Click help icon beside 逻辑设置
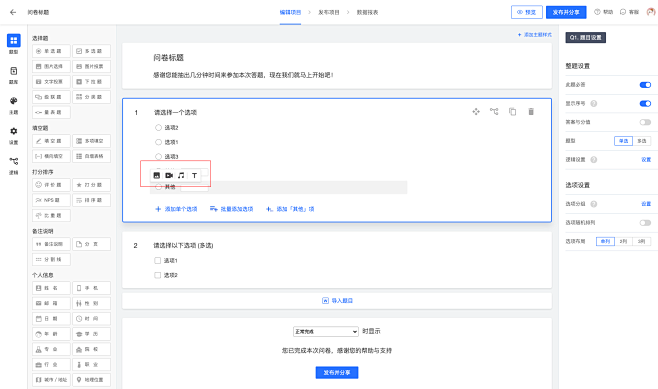 pyautogui.click(x=594, y=159)
